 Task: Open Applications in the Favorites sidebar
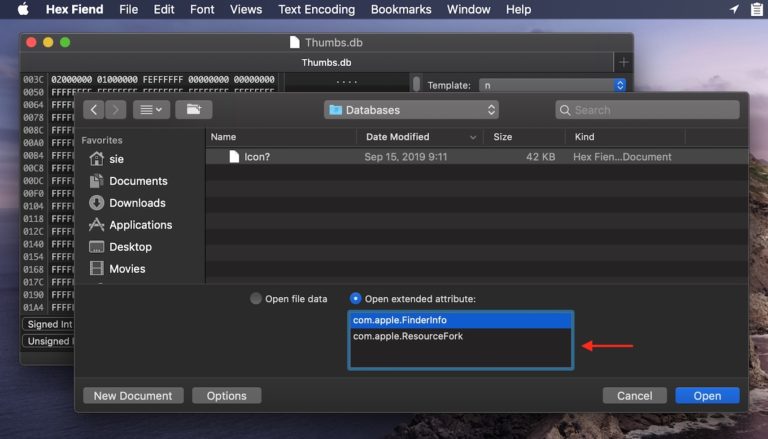[x=140, y=225]
